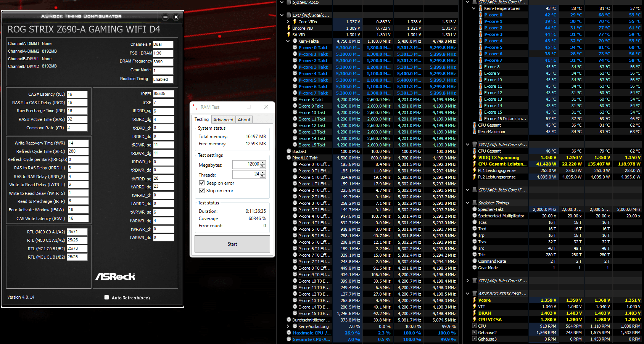Image resolution: width=644 pixels, height=344 pixels.
Task: Select the E-core 8 temperature thermometer icon
Action: click(x=480, y=67)
